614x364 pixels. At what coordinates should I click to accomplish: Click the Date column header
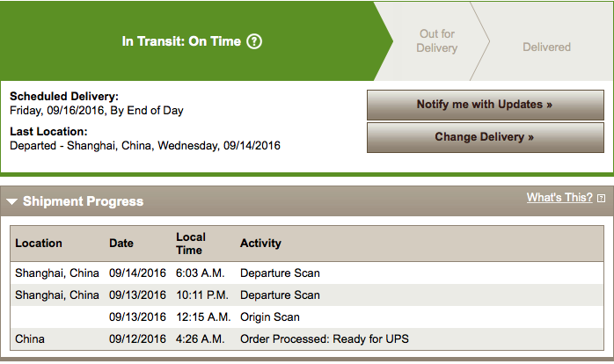point(121,243)
